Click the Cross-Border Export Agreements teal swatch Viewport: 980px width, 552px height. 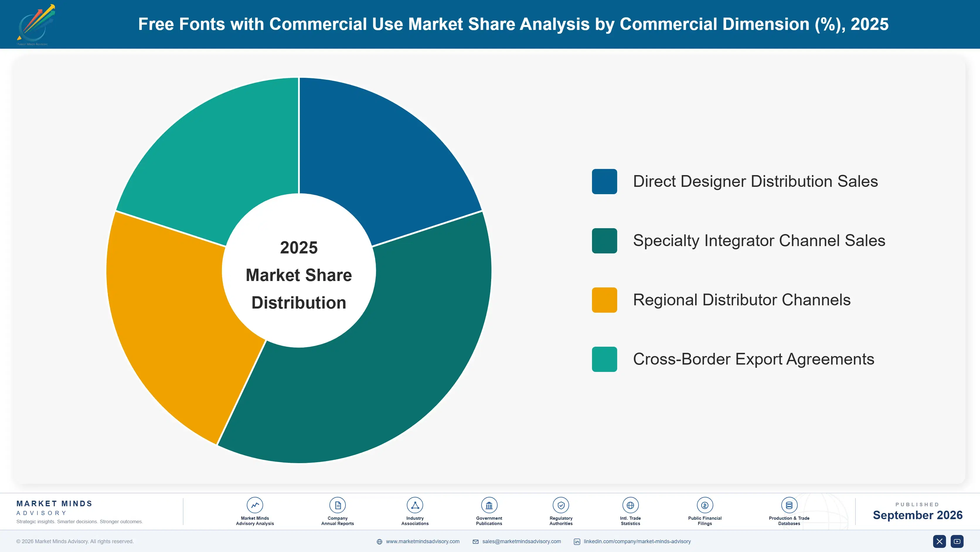pos(604,359)
